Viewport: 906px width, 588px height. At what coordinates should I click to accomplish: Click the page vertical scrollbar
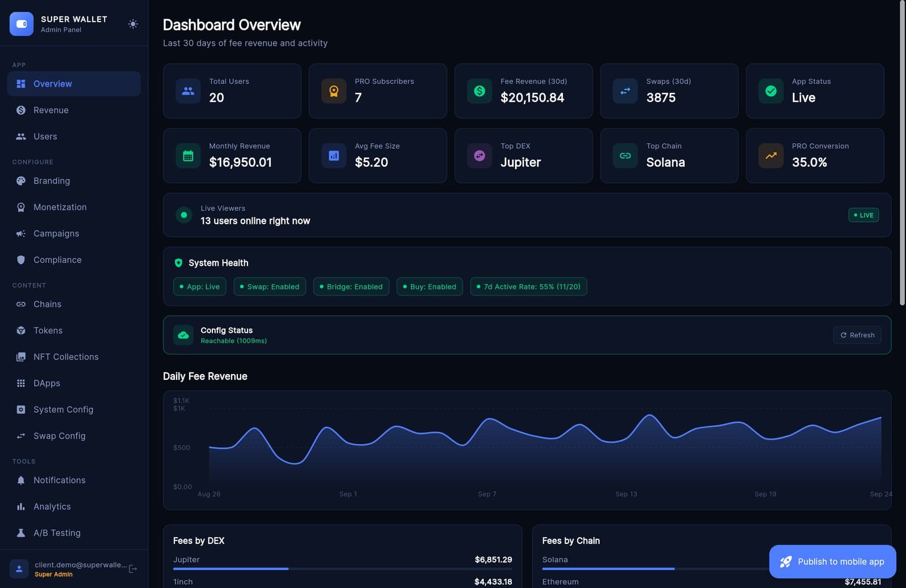click(902, 153)
